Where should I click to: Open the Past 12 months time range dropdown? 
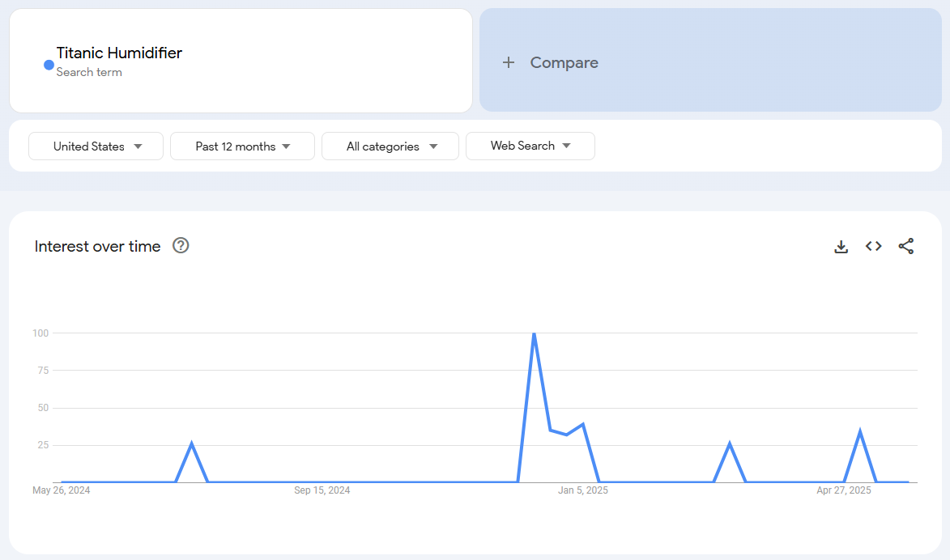[x=242, y=146]
